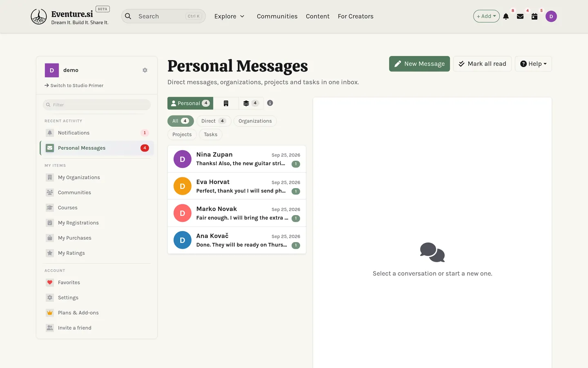
Task: Open Favorites heart item
Action: coord(97,283)
